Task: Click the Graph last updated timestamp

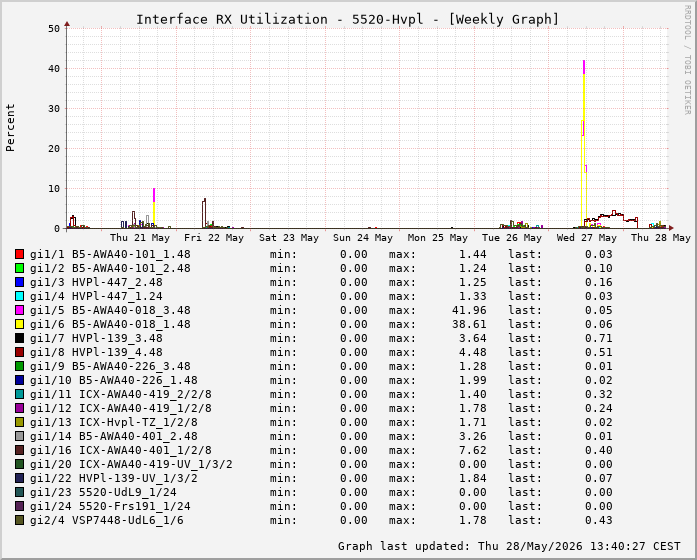Action: [x=509, y=546]
